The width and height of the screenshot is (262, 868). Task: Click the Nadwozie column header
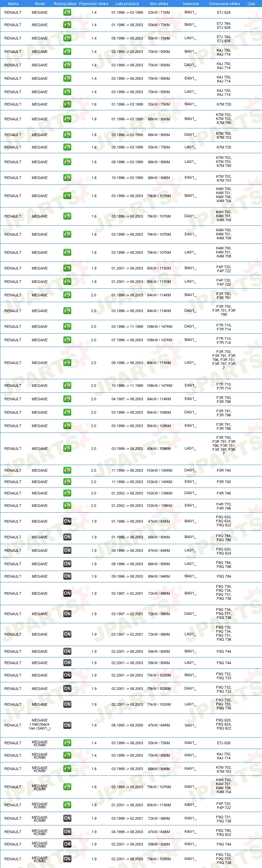point(191,4)
